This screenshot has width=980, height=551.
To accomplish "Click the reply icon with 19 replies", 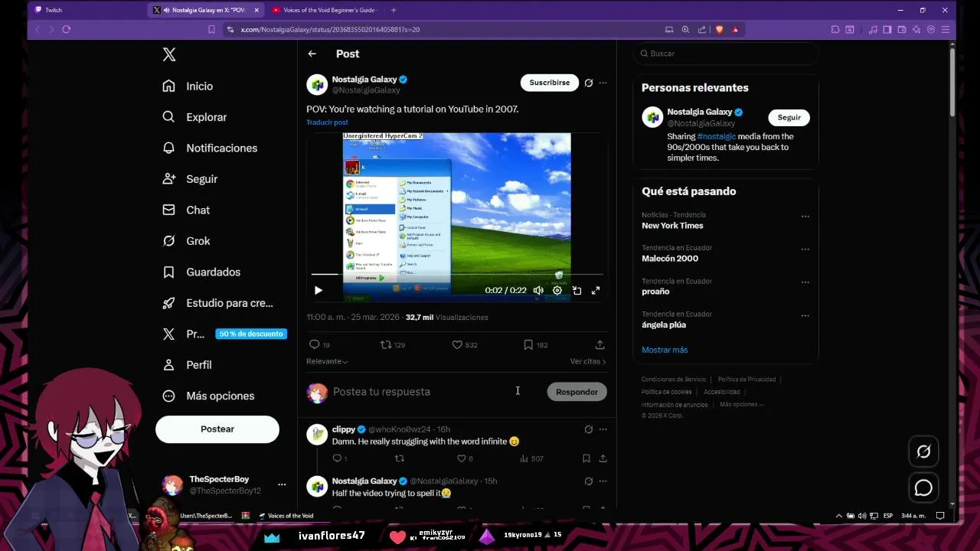I will point(314,345).
